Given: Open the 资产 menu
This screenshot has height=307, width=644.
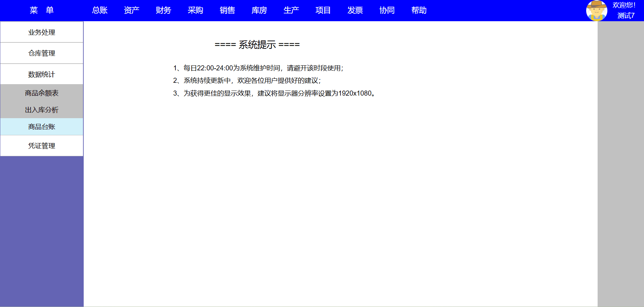Looking at the screenshot, I should click(131, 10).
